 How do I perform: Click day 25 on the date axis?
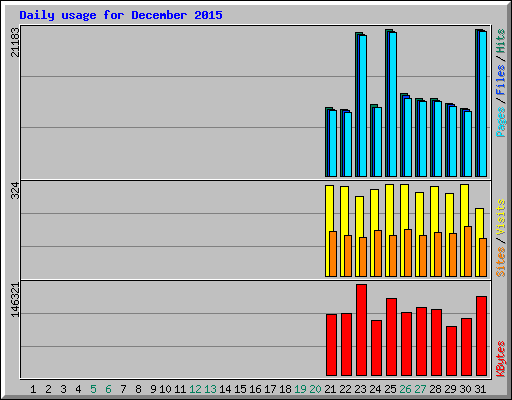click(390, 389)
